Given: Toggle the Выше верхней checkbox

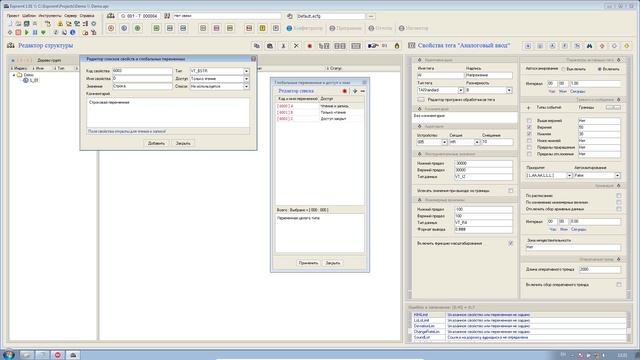Looking at the screenshot, I should click(529, 121).
